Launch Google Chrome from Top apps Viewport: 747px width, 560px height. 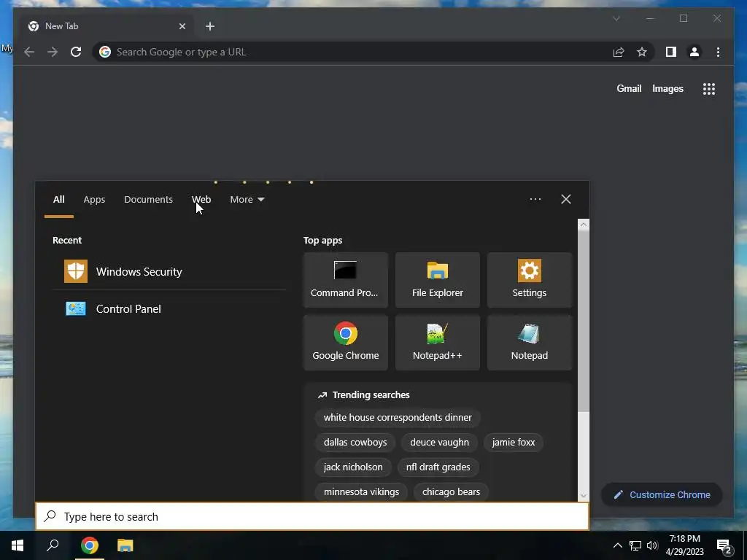pyautogui.click(x=345, y=343)
